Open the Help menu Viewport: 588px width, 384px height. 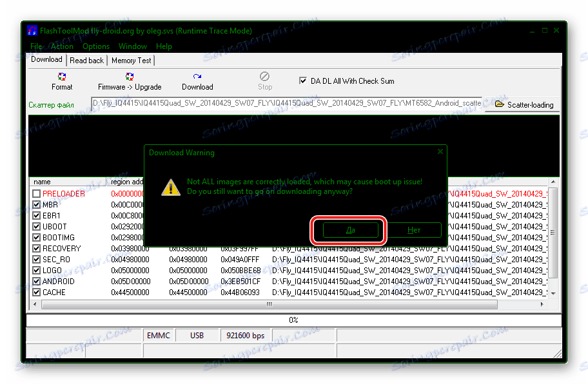coord(164,46)
